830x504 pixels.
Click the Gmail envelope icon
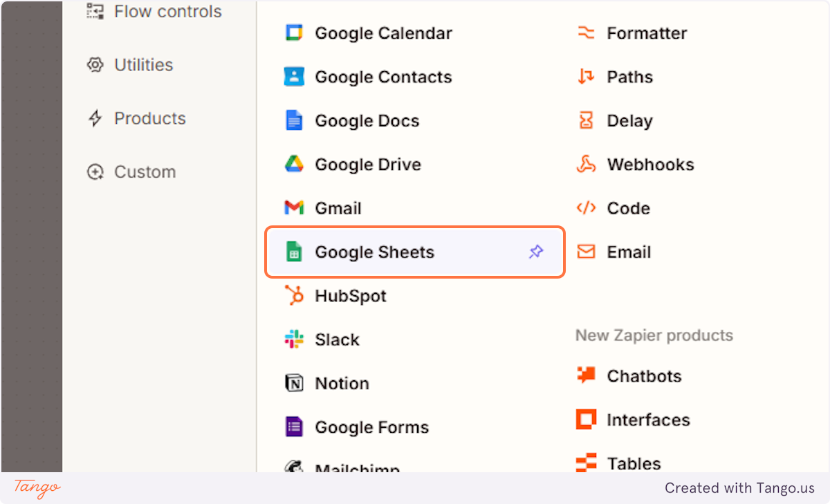pos(294,208)
